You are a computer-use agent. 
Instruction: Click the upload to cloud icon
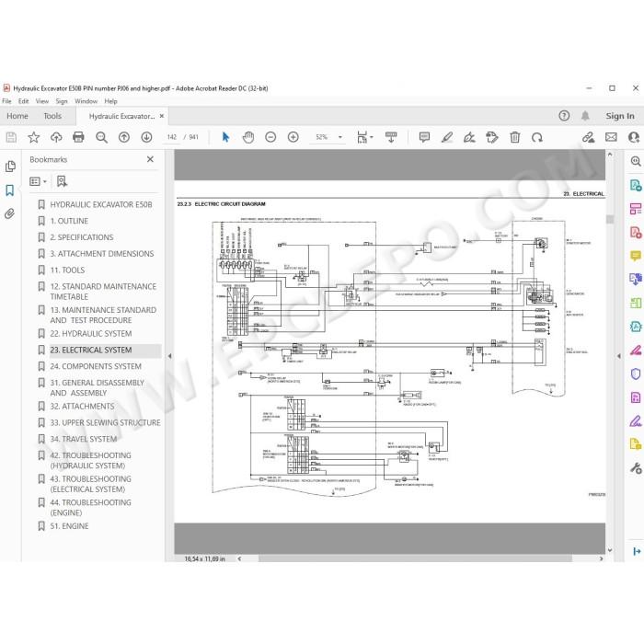[56, 137]
